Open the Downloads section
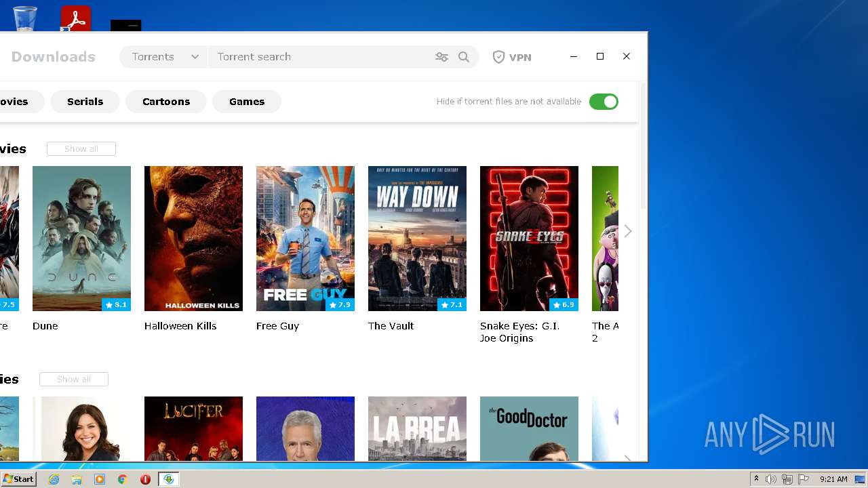This screenshot has width=868, height=488. (x=53, y=57)
